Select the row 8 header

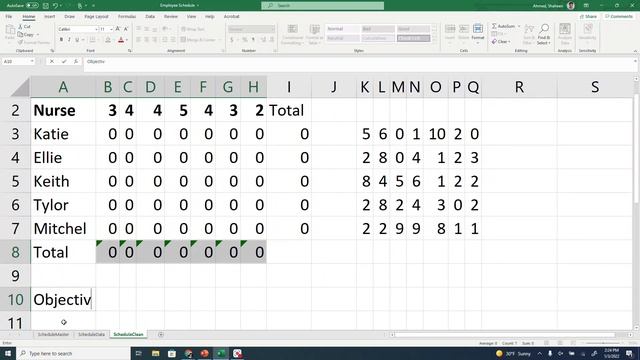15,252
